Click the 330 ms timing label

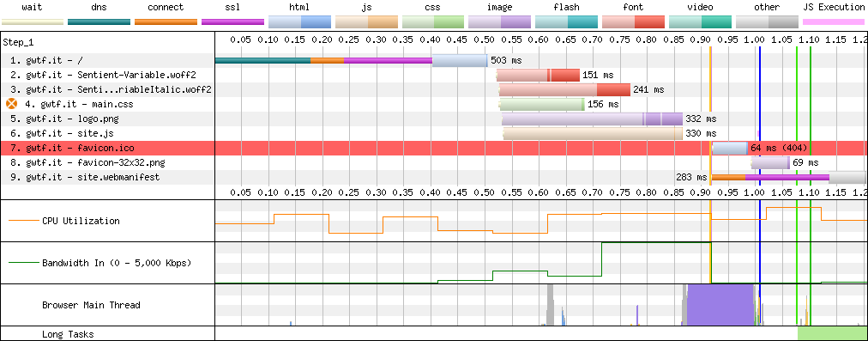[x=701, y=133]
